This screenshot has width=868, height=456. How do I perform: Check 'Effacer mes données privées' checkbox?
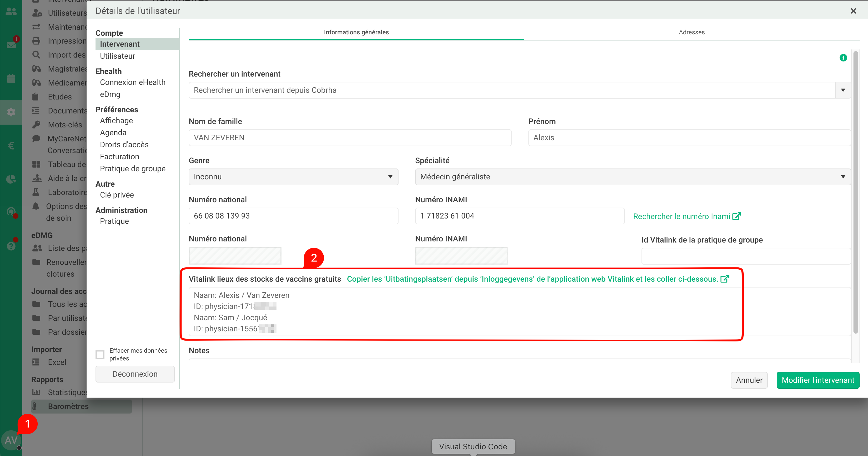(100, 355)
